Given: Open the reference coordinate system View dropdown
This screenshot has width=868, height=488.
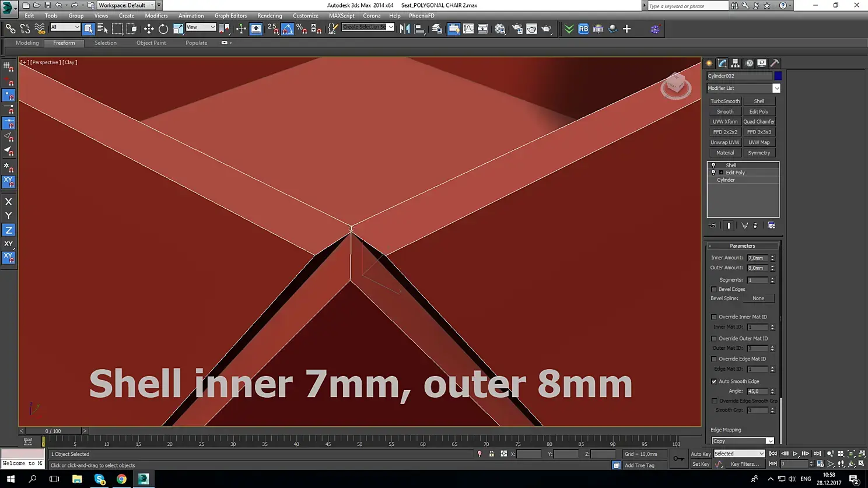Looking at the screenshot, I should tap(201, 27).
